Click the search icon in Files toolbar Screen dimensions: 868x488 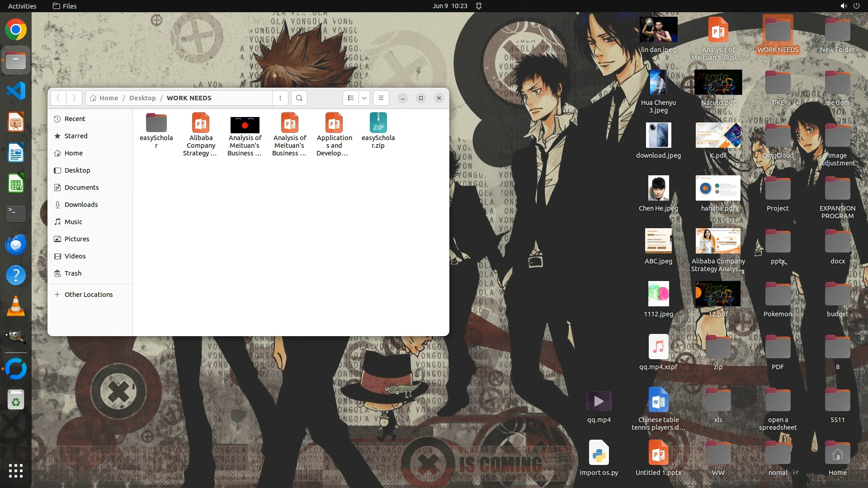pyautogui.click(x=299, y=98)
